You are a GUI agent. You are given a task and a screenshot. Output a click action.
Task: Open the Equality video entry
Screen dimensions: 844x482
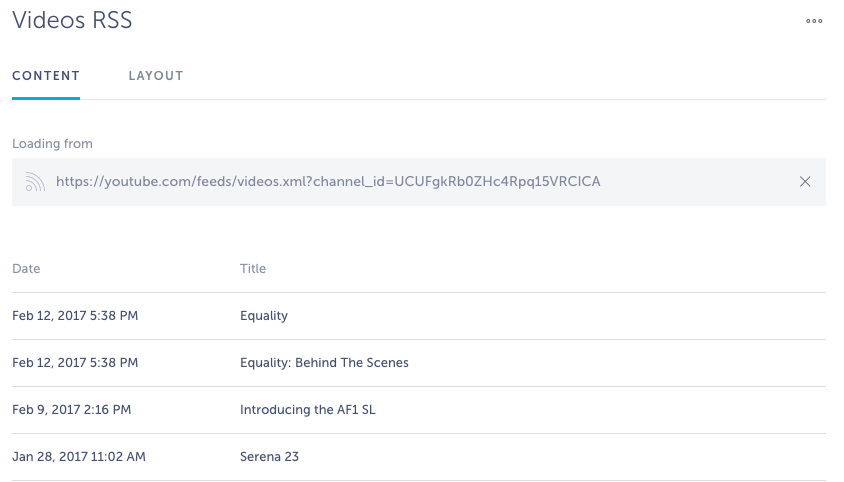tap(264, 316)
